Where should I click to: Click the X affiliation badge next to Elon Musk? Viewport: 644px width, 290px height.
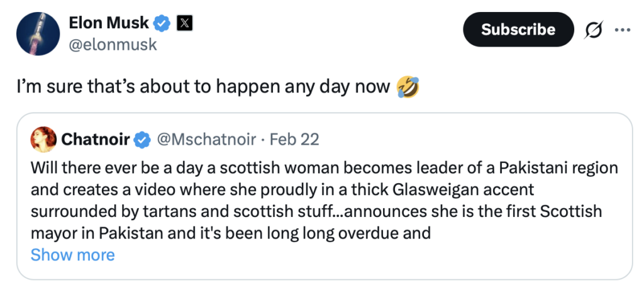[186, 24]
